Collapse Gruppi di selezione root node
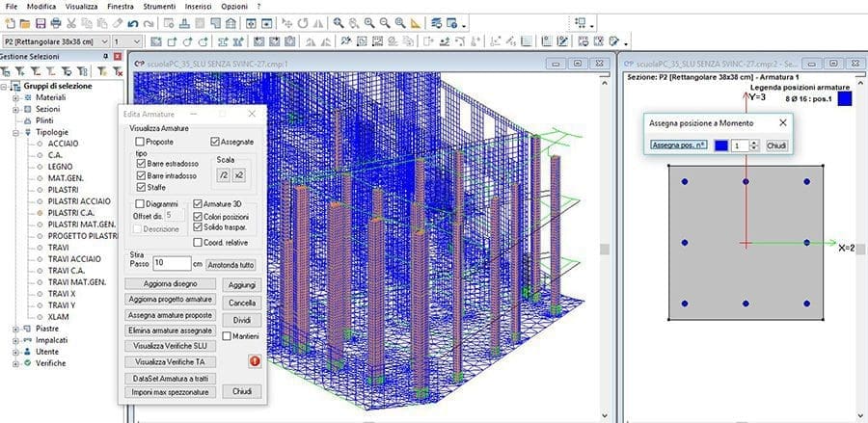Screen dimensions: 868x423 pyautogui.click(x=4, y=87)
